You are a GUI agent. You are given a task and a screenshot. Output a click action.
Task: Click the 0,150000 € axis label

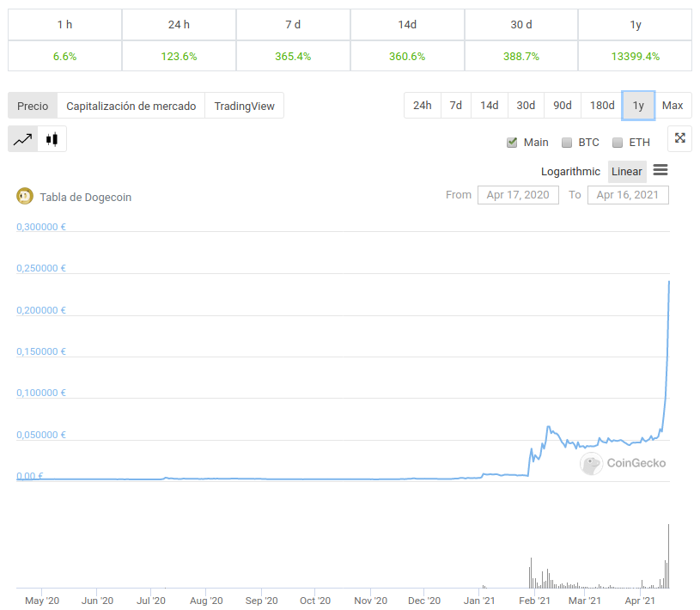41,351
